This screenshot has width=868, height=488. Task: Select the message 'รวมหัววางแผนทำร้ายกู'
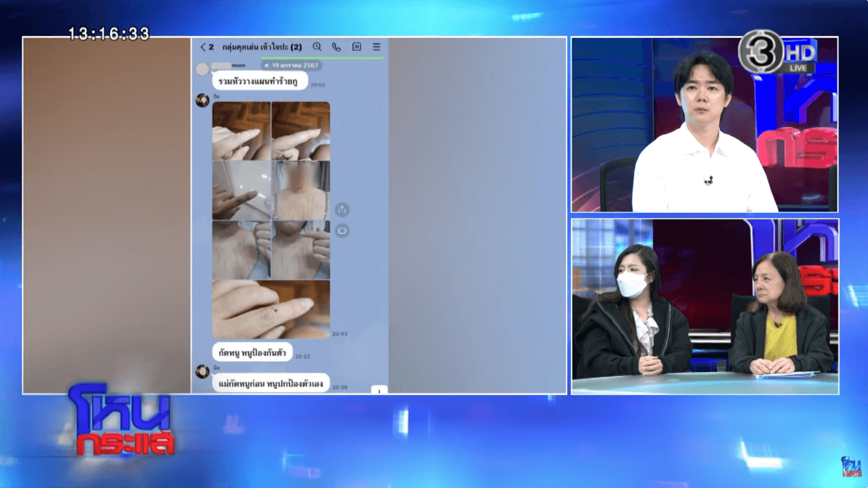[x=260, y=81]
